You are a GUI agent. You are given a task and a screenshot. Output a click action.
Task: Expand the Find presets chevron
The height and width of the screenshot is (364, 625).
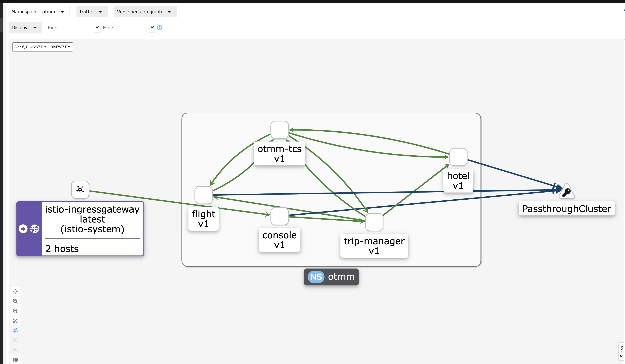[97, 27]
